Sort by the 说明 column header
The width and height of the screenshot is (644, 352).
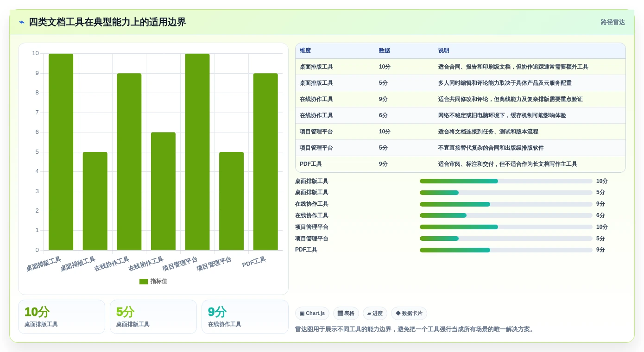coord(444,51)
